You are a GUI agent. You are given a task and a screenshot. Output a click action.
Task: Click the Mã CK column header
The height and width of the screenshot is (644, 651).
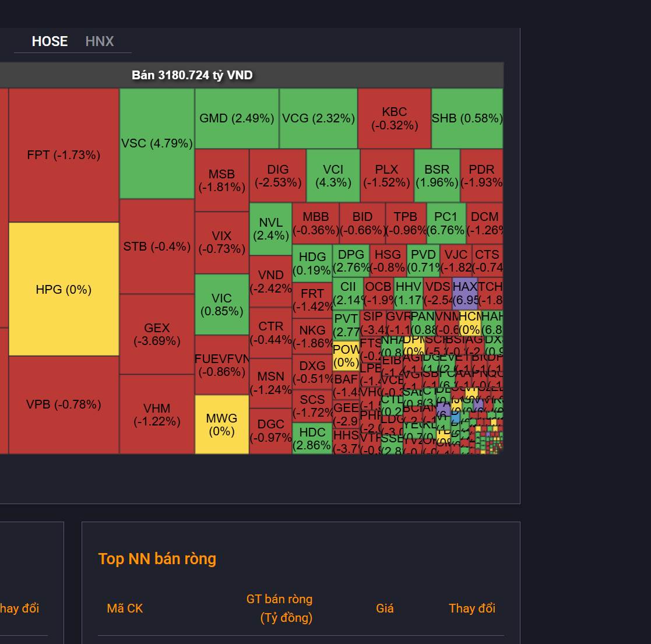pyautogui.click(x=125, y=608)
